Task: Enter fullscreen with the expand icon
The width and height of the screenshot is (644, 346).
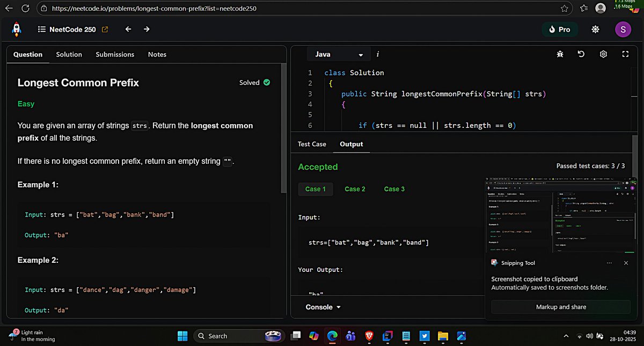Action: [624, 54]
